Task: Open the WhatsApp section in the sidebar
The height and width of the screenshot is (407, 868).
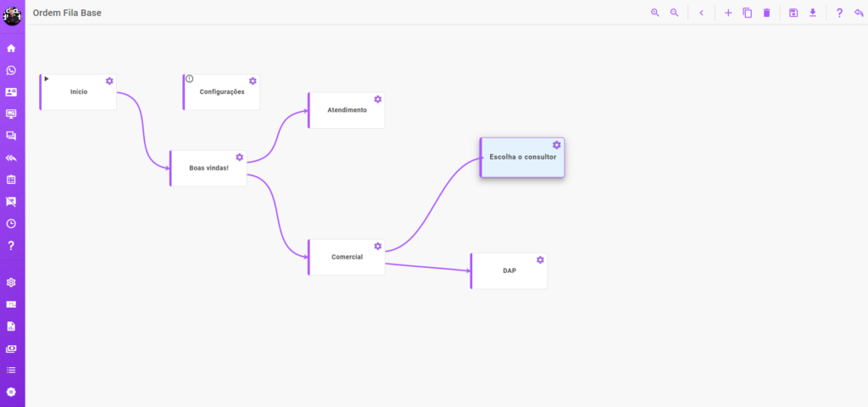Action: (x=11, y=70)
